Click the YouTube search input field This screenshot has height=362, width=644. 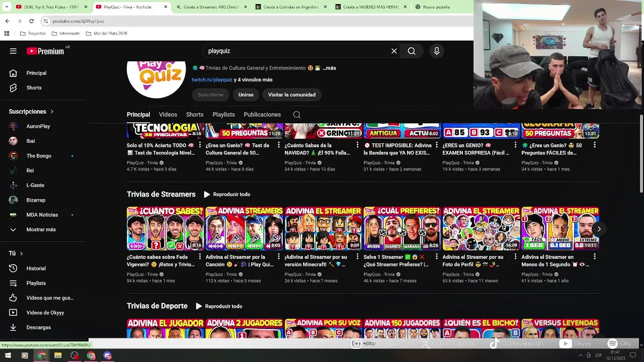click(297, 51)
